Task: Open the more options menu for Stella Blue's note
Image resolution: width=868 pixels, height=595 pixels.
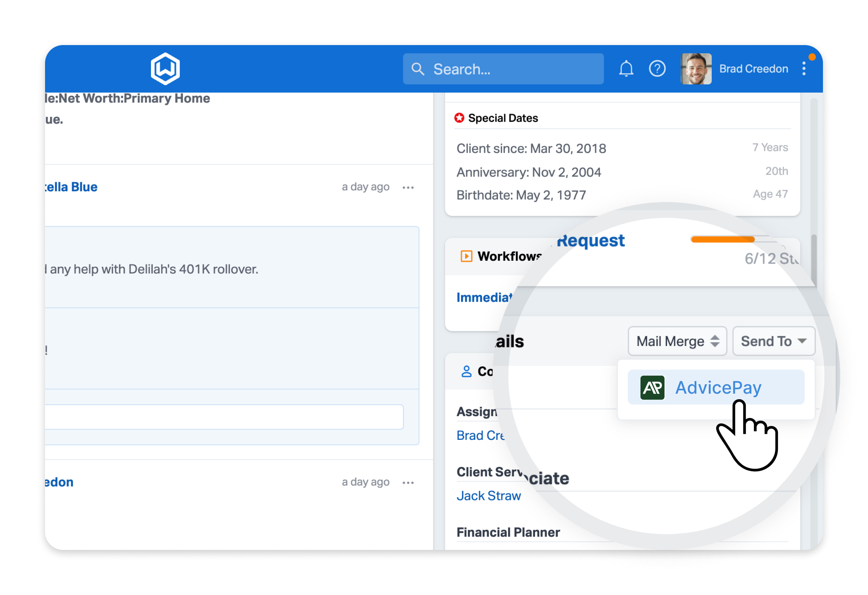Action: [408, 187]
